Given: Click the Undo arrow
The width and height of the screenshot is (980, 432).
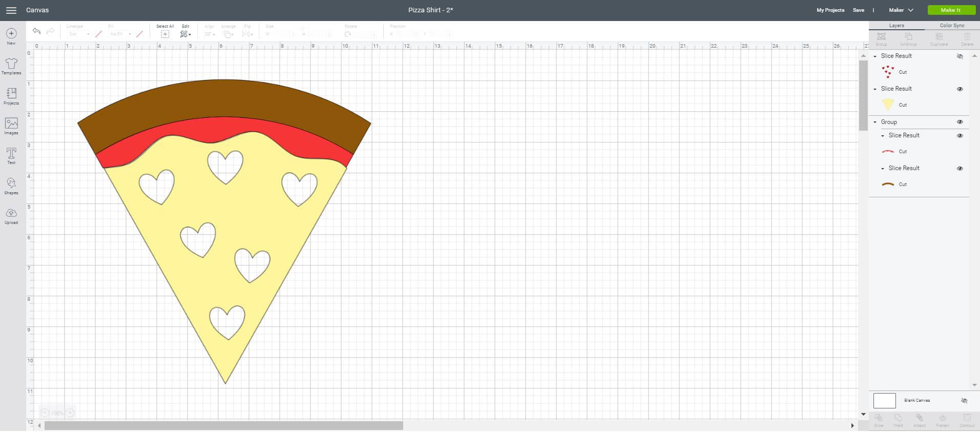Looking at the screenshot, I should pyautogui.click(x=36, y=31).
